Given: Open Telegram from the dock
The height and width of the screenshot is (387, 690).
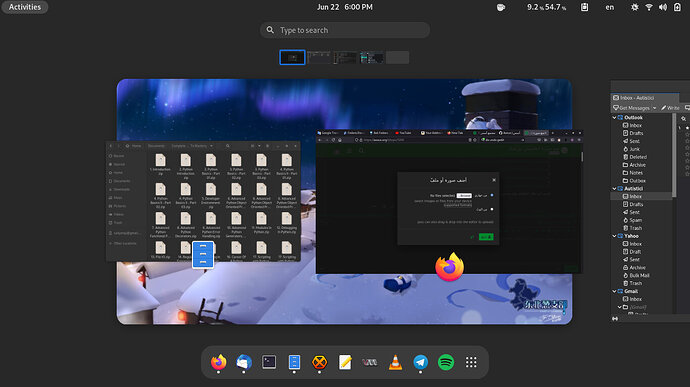Looking at the screenshot, I should (x=421, y=362).
